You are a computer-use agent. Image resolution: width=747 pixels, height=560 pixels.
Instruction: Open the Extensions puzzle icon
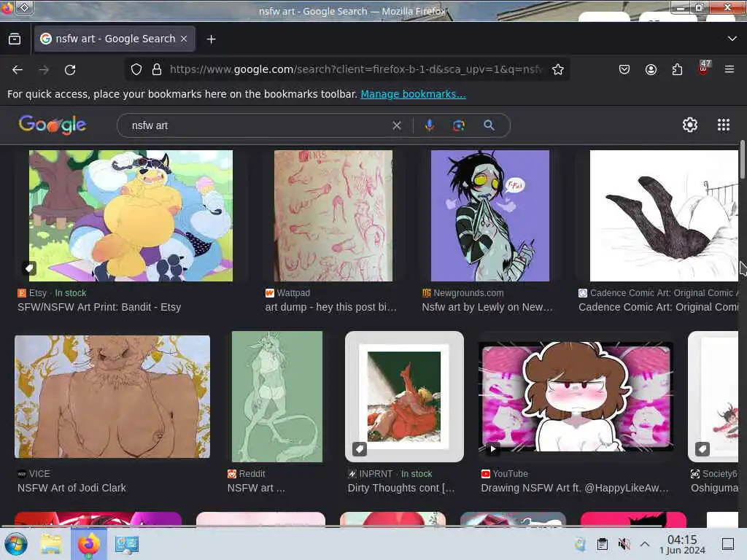pyautogui.click(x=677, y=69)
